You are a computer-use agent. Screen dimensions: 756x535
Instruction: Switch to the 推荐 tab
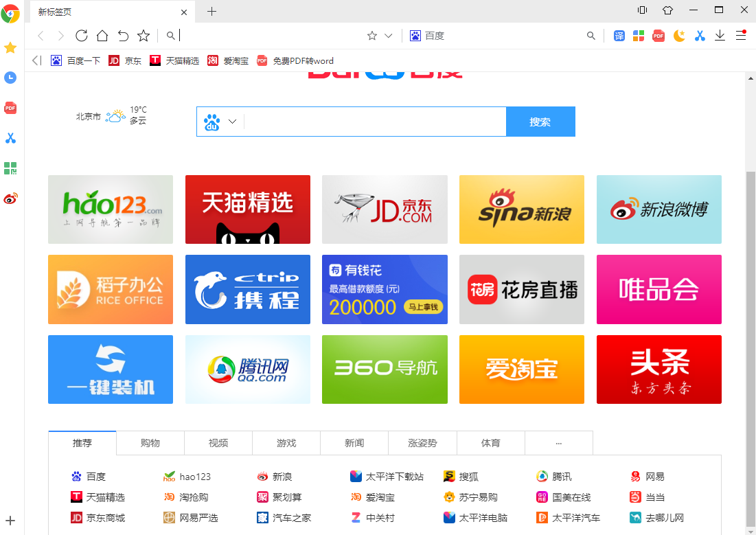click(x=82, y=443)
